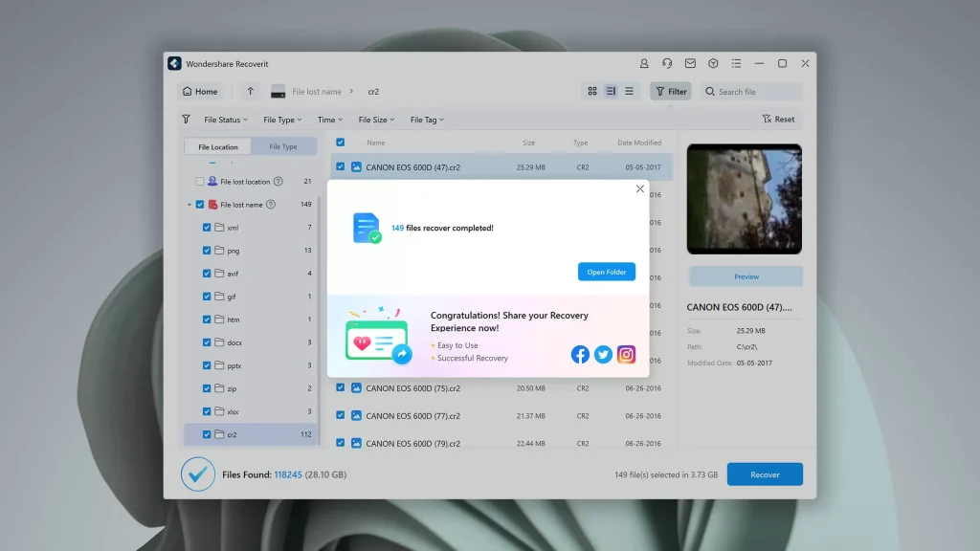Select the File Location tab
The height and width of the screenshot is (551, 980).
218,146
